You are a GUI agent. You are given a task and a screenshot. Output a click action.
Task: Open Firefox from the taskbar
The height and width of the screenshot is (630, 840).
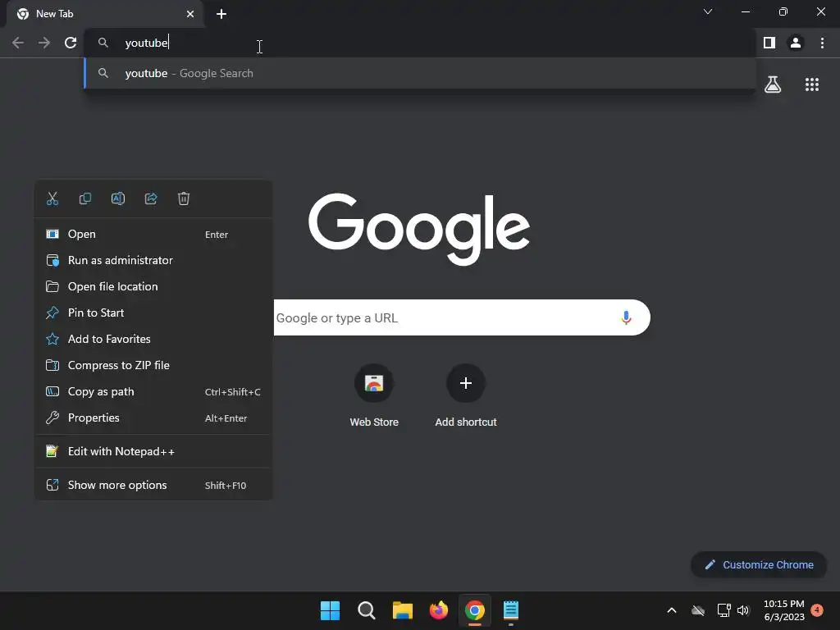click(x=439, y=610)
